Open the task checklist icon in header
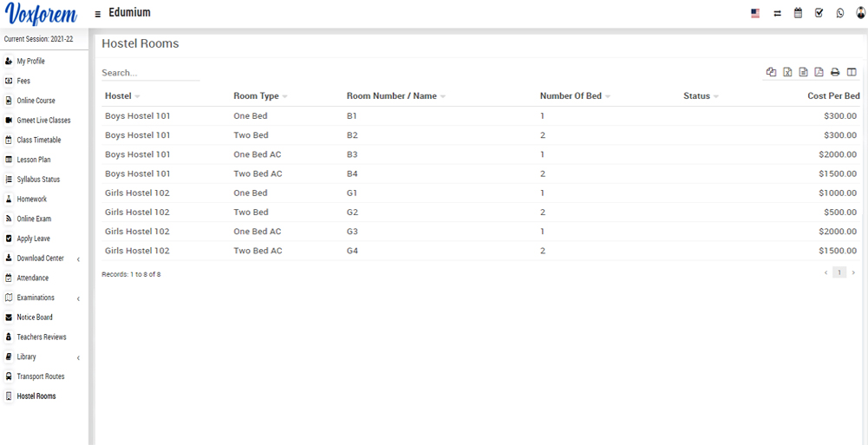This screenshot has height=445, width=868. pyautogui.click(x=819, y=13)
